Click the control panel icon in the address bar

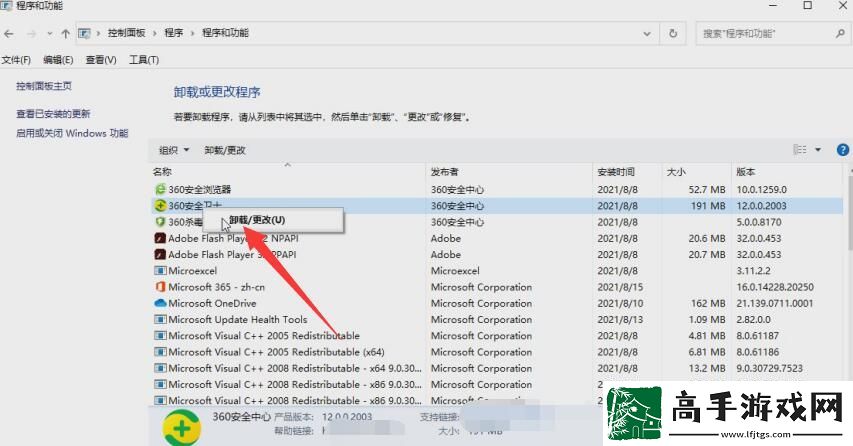coord(84,33)
